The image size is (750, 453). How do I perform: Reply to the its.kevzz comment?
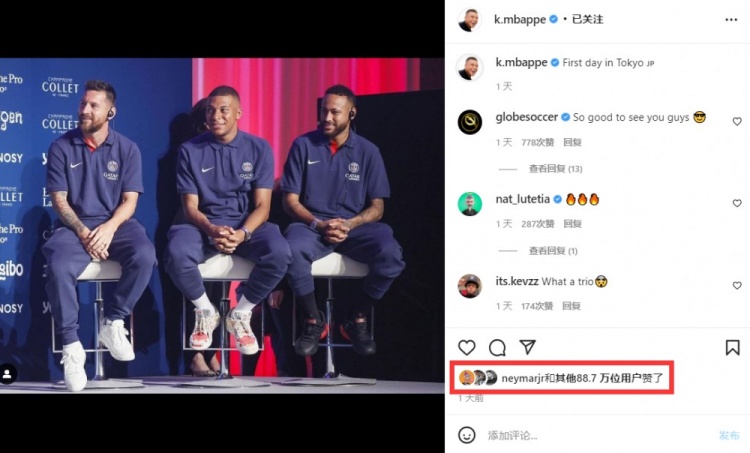click(x=571, y=306)
